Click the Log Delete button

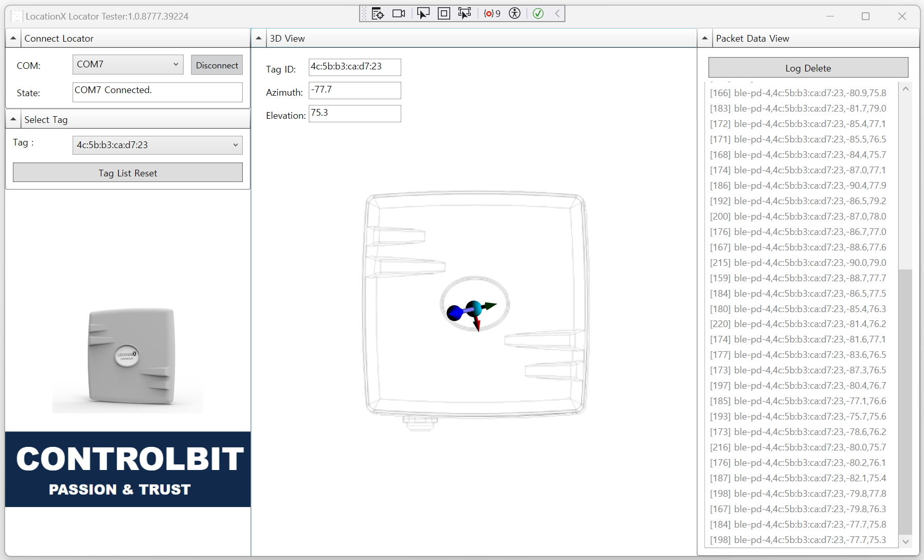point(808,68)
